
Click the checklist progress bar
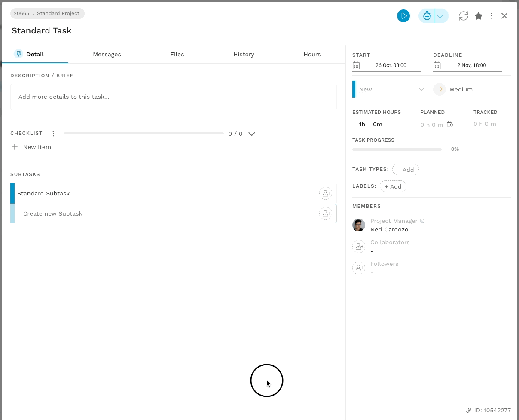[x=144, y=134]
